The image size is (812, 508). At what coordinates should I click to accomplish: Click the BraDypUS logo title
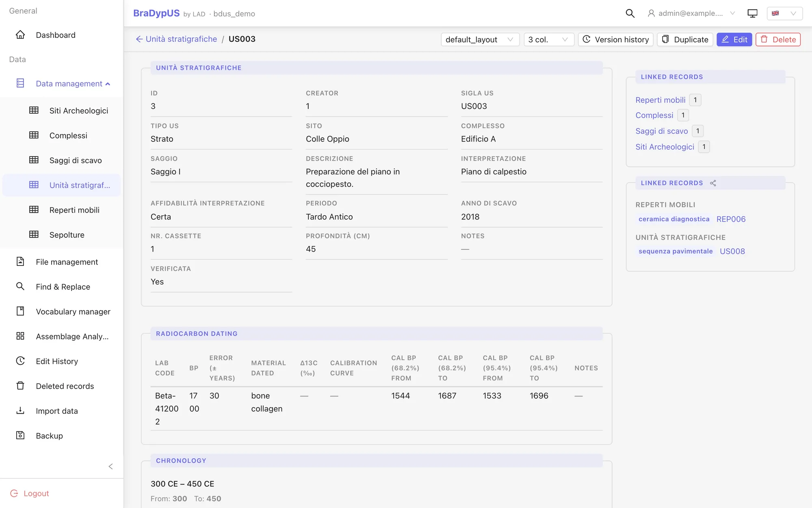click(x=156, y=13)
